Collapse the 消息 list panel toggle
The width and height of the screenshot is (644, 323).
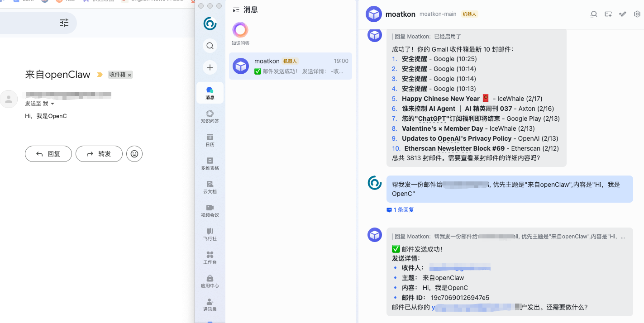[236, 9]
